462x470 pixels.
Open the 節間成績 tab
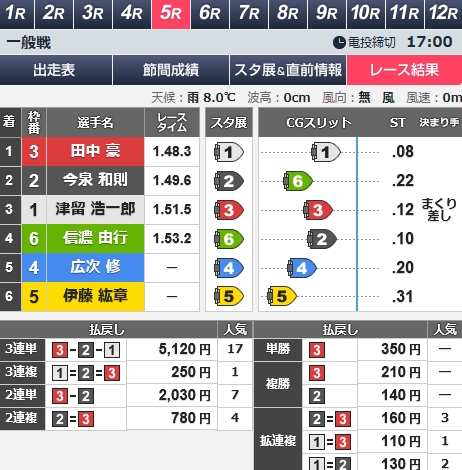[x=171, y=70]
